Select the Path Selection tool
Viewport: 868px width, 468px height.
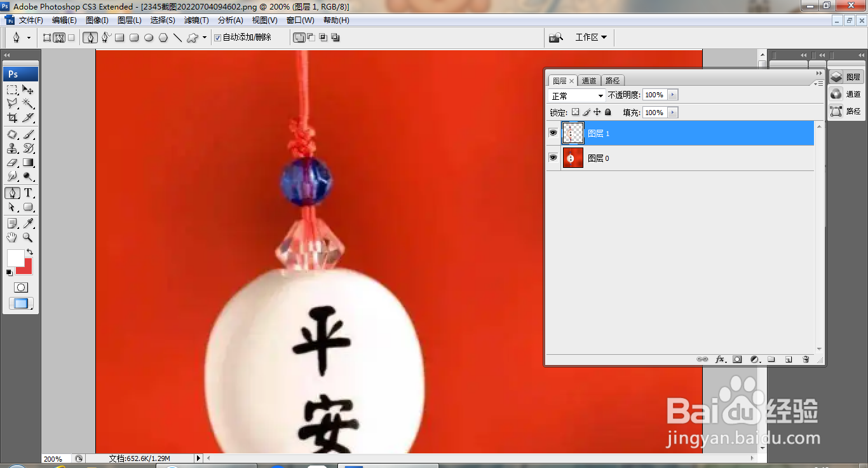click(x=12, y=207)
